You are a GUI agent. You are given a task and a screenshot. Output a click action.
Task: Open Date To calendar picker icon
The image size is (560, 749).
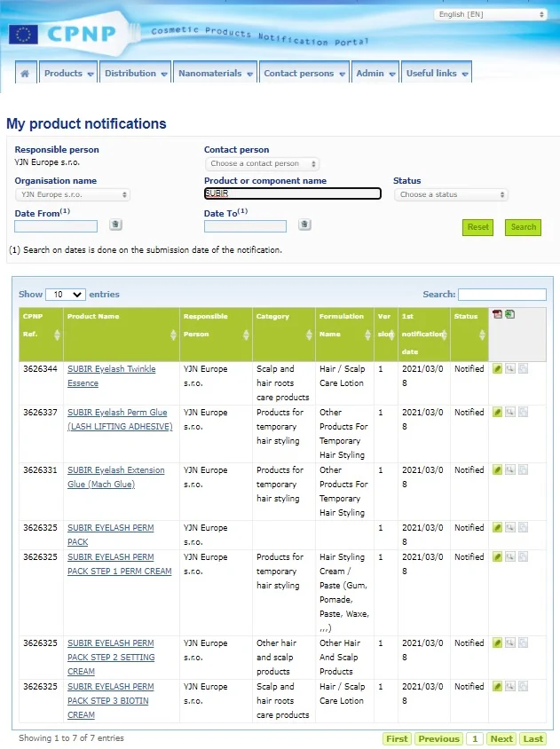pyautogui.click(x=304, y=225)
